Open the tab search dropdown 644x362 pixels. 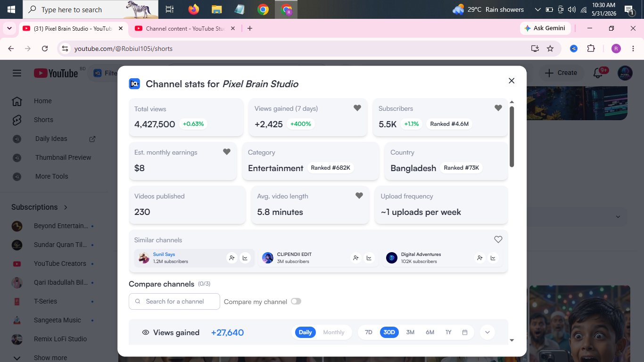(x=9, y=28)
